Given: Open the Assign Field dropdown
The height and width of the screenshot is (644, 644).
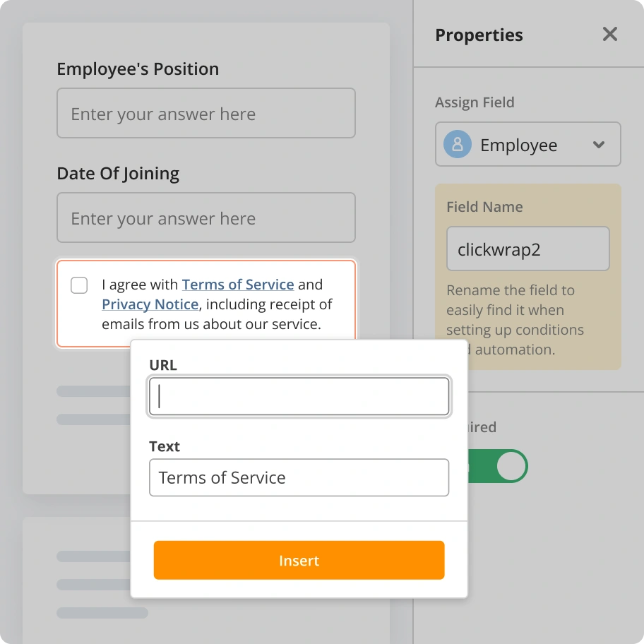Looking at the screenshot, I should [528, 144].
